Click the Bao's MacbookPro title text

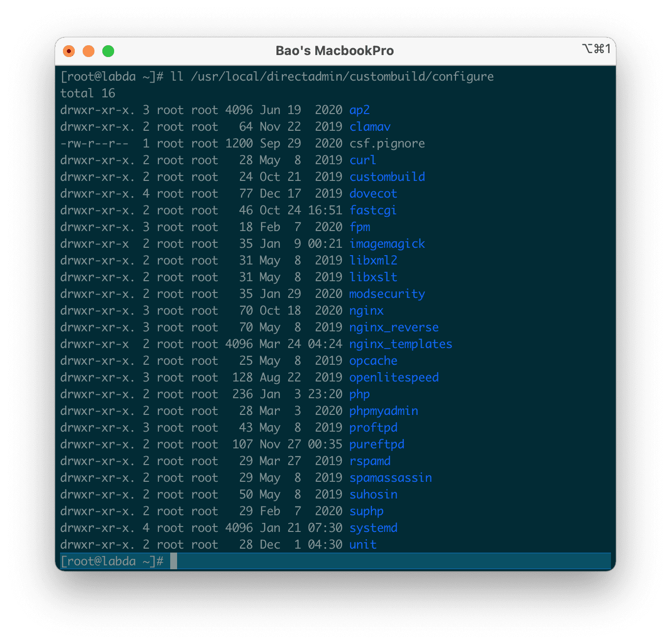(335, 51)
